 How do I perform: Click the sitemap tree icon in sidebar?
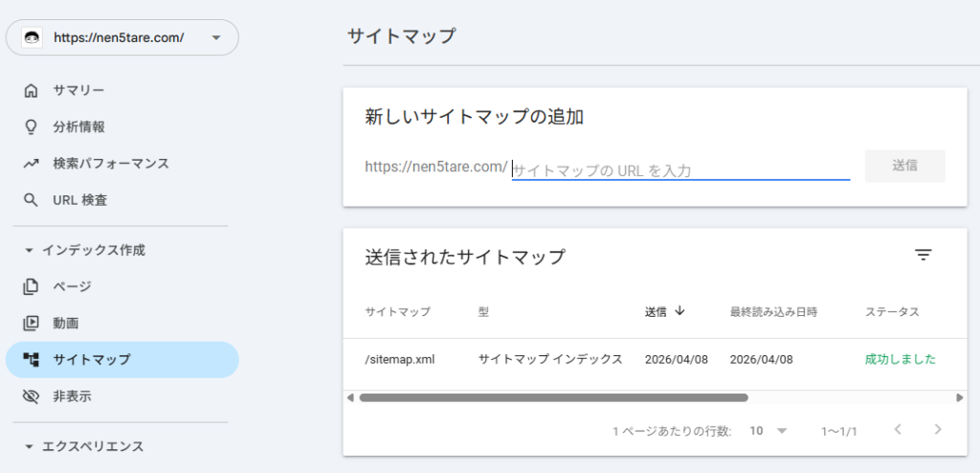(x=32, y=360)
